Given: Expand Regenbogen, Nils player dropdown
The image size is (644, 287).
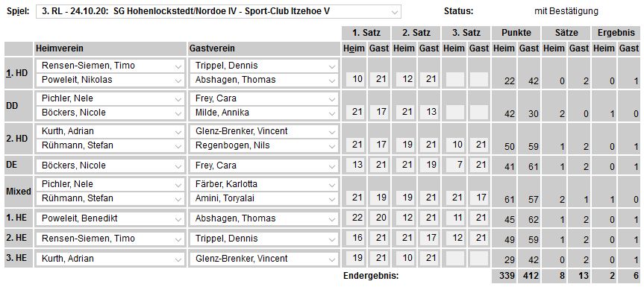Looking at the screenshot, I should pyautogui.click(x=263, y=145).
